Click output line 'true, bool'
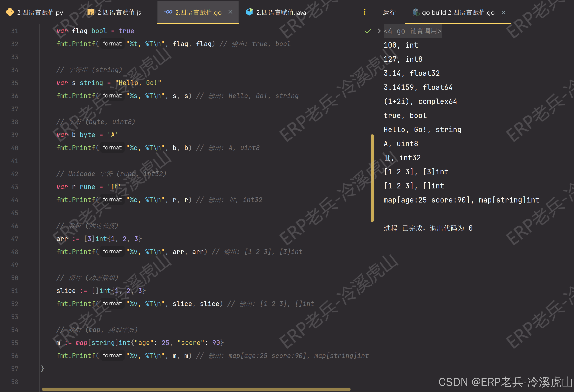 (x=405, y=116)
